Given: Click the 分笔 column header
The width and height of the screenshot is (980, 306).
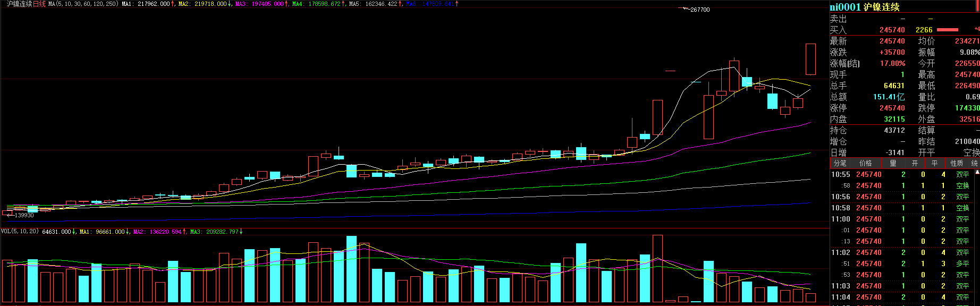Looking at the screenshot, I should click(x=840, y=163).
